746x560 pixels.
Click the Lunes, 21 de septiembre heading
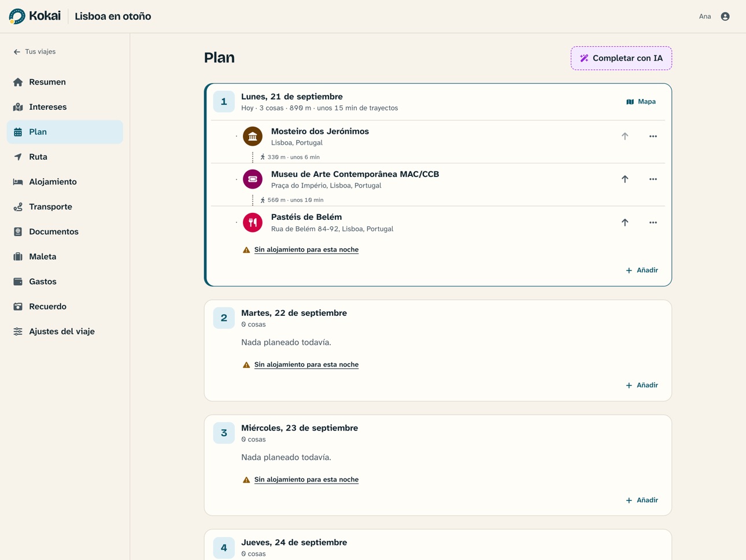pos(292,97)
